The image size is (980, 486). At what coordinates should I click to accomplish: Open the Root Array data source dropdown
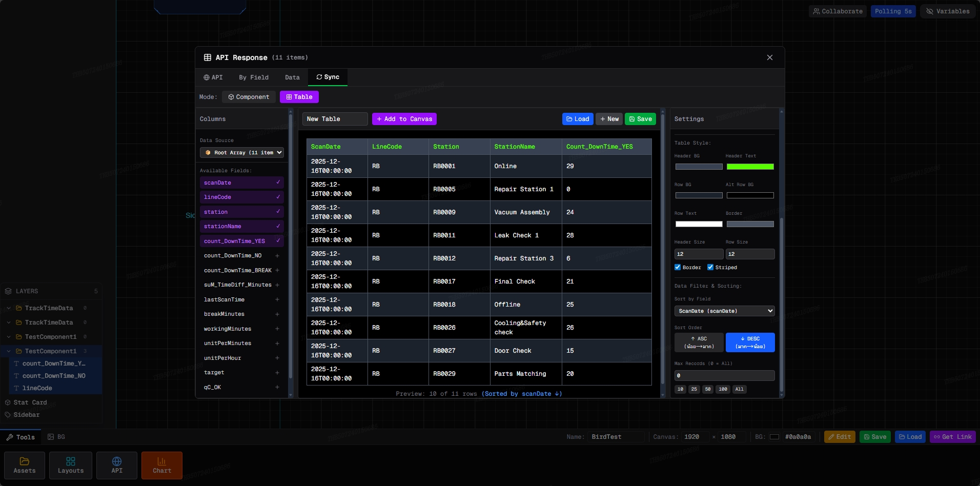click(242, 152)
